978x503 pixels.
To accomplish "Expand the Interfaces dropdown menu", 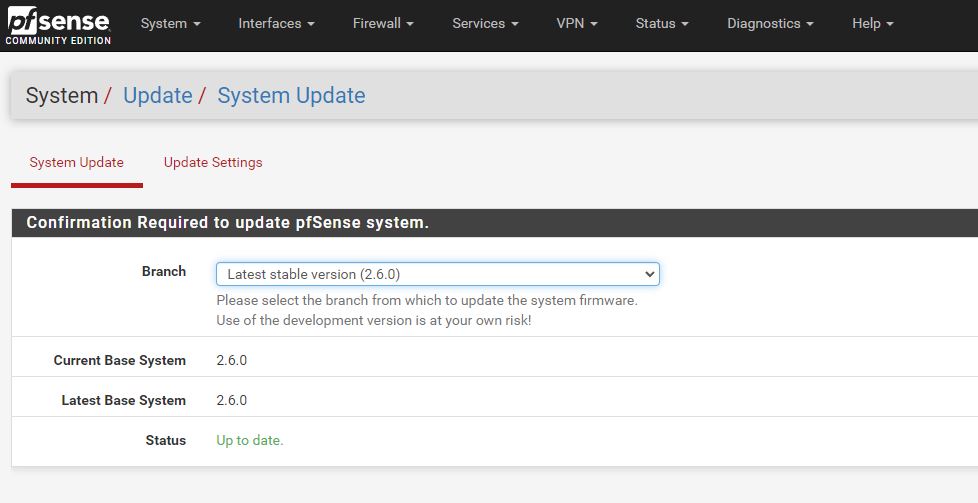I will (276, 23).
